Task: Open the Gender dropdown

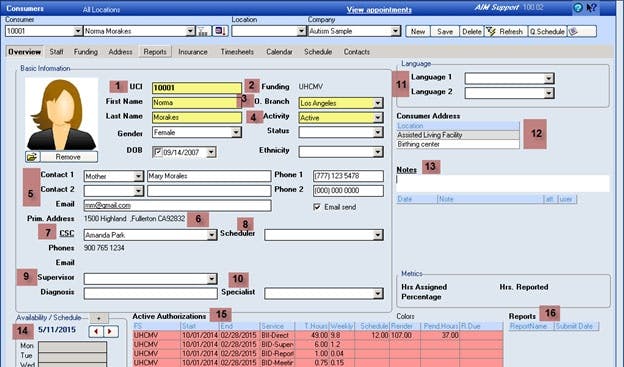Action: coord(236,132)
